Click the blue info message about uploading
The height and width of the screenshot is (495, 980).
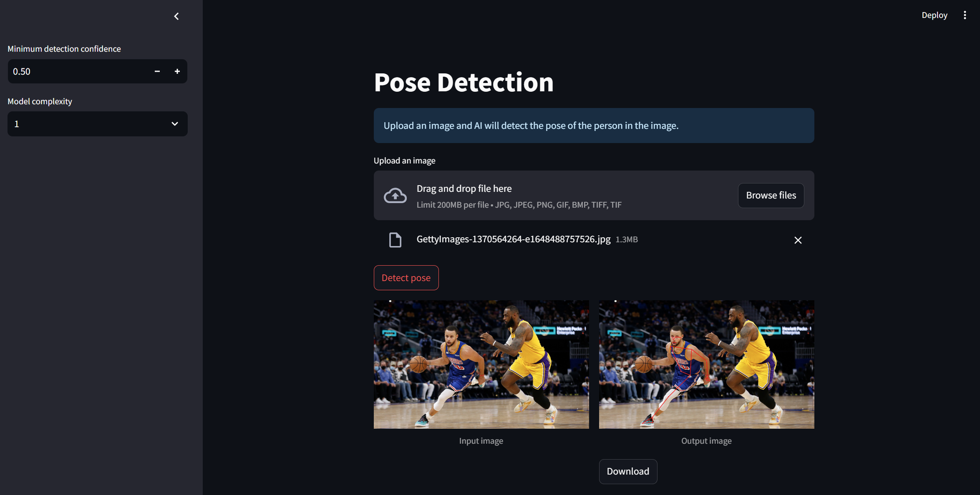click(594, 126)
